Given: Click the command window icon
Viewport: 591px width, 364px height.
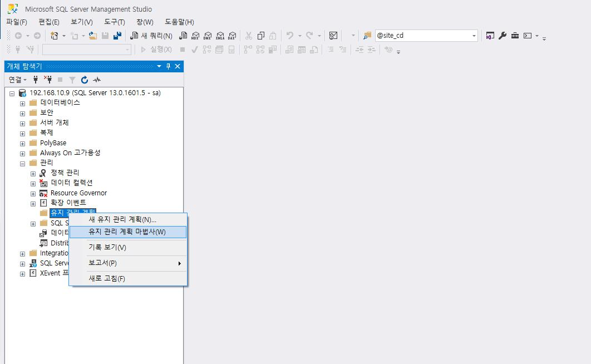Looking at the screenshot, I should pos(528,36).
